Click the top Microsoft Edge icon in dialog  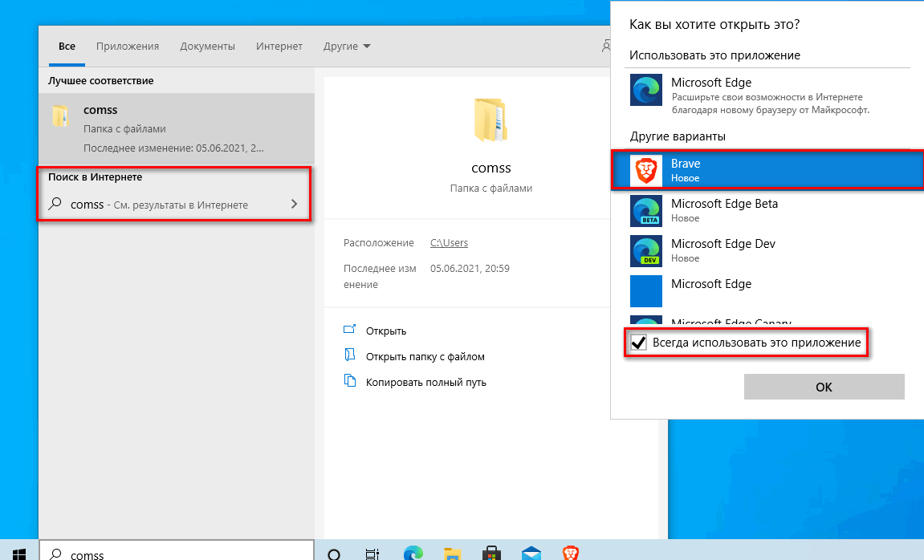tap(646, 90)
